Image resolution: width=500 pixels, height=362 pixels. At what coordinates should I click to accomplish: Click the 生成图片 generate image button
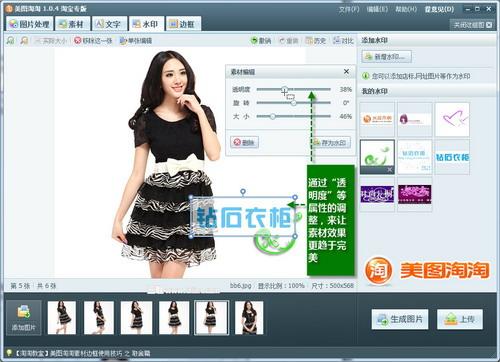click(x=400, y=319)
